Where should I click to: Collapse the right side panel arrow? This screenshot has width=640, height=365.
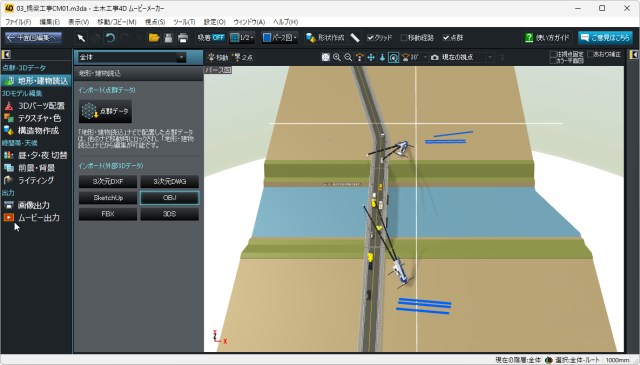[x=633, y=54]
